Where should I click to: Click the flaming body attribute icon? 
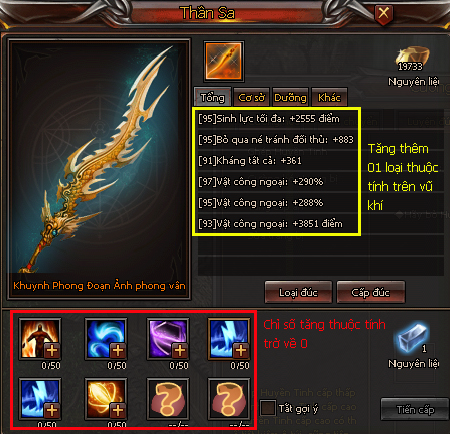tap(40, 339)
